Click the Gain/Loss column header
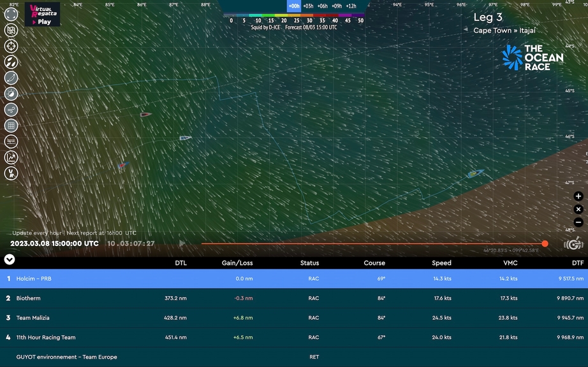 point(237,263)
